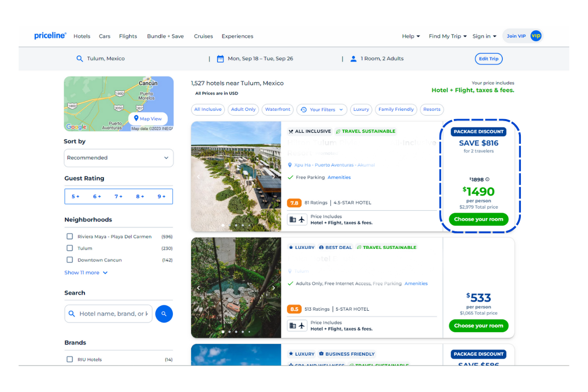Select guest rating 8+
This screenshot has width=588, height=392.
tap(140, 196)
